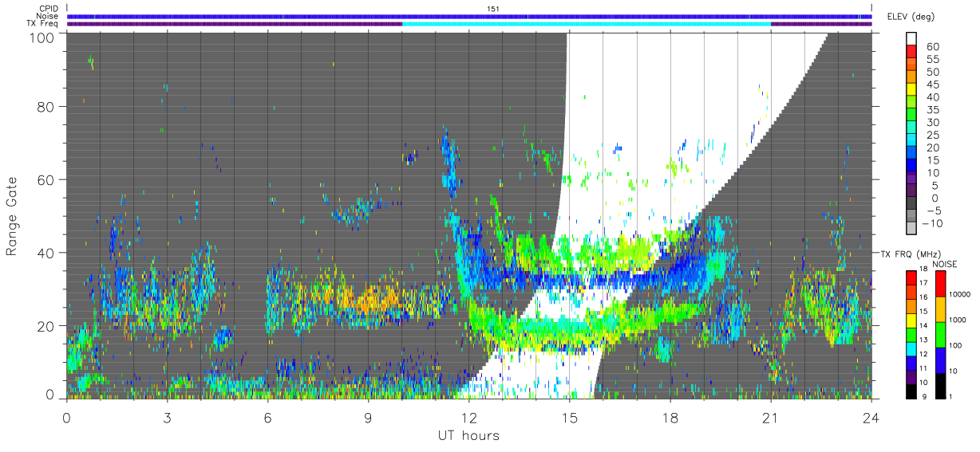
Task: Click the 60 tick on Range Gate axis
Action: [46, 180]
